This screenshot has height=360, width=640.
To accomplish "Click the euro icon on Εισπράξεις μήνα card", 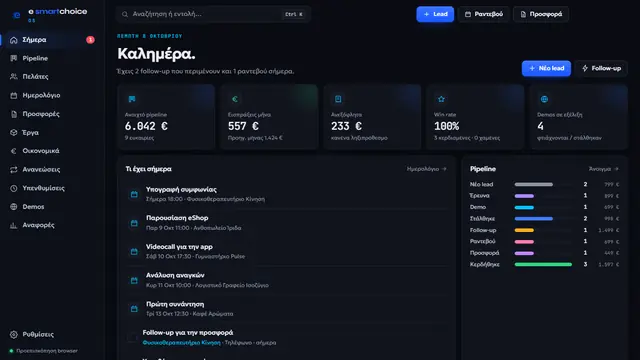I will point(235,99).
